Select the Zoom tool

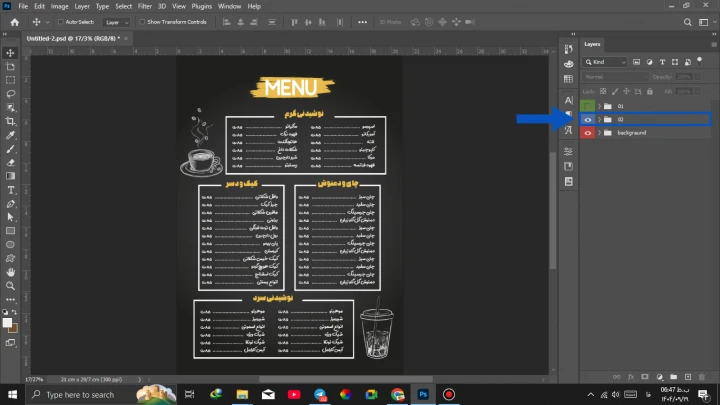pyautogui.click(x=10, y=285)
